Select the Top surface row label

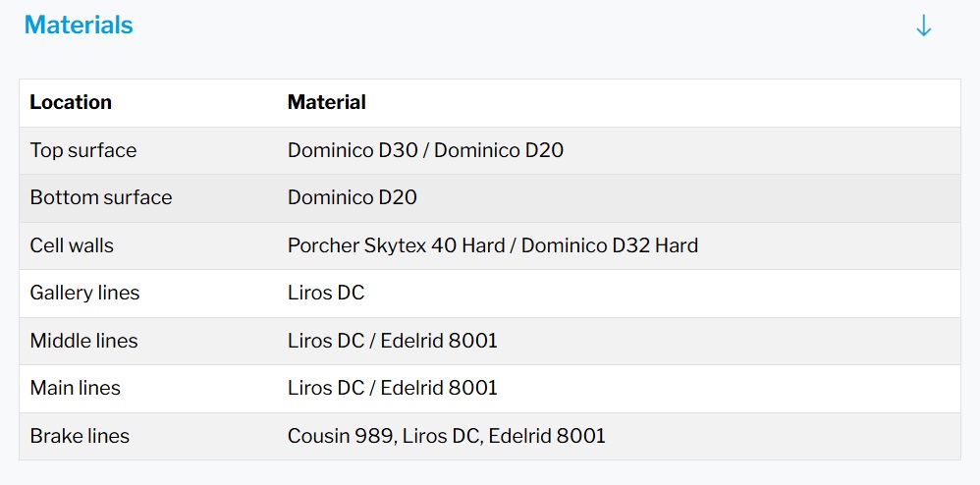click(x=83, y=150)
